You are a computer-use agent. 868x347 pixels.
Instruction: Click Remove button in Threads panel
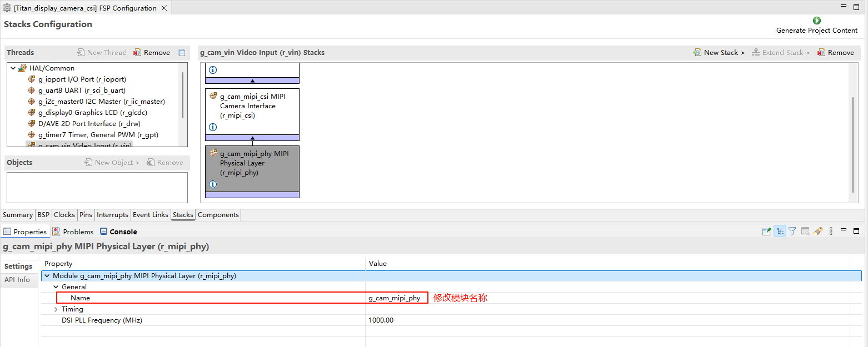pyautogui.click(x=152, y=53)
